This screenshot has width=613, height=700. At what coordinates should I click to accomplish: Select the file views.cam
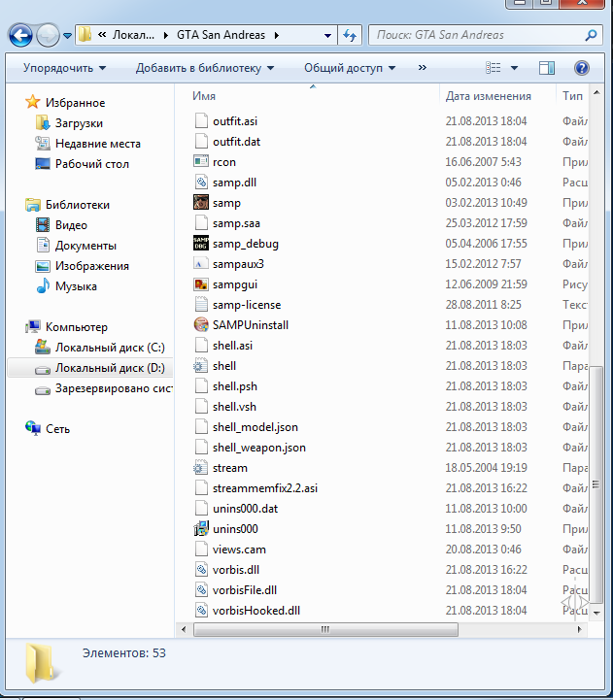pos(239,550)
